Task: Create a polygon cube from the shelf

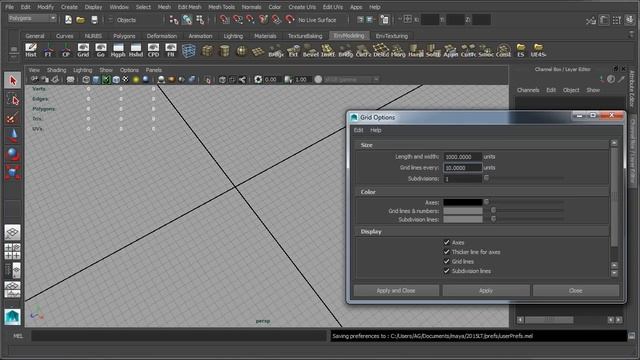Action: 207,51
